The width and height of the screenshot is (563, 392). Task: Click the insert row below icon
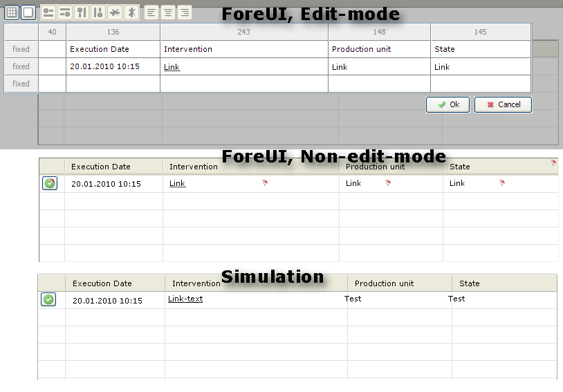pyautogui.click(x=65, y=12)
